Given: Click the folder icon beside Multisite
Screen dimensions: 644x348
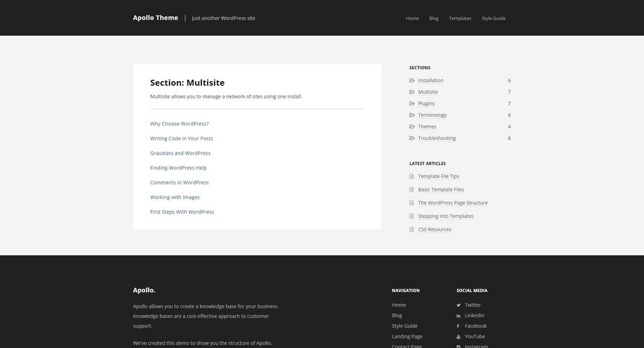Looking at the screenshot, I should point(412,92).
